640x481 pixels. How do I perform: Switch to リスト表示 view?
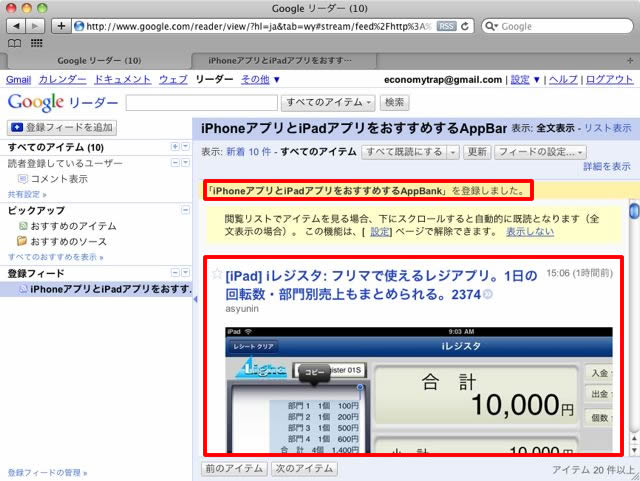pyautogui.click(x=608, y=128)
